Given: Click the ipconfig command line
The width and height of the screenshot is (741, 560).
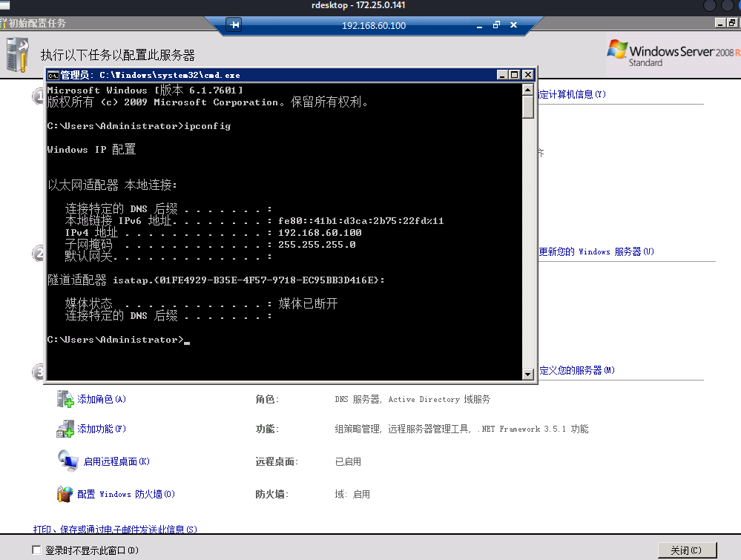Looking at the screenshot, I should [139, 126].
